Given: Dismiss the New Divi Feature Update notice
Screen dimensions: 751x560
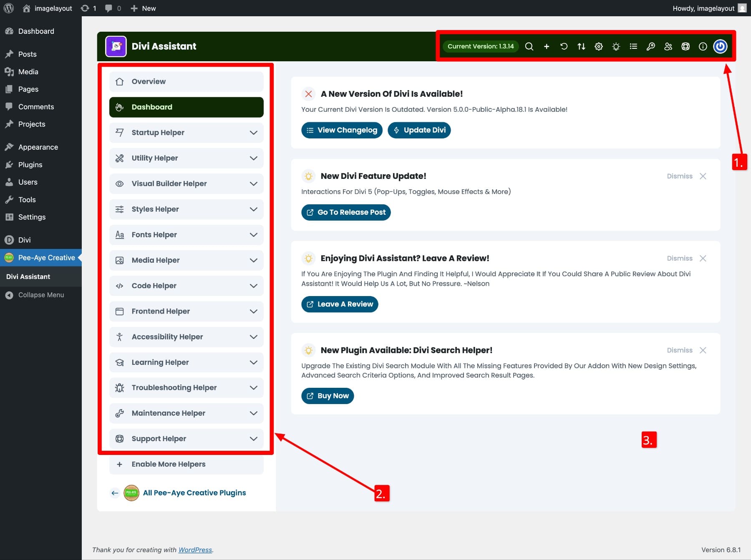Looking at the screenshot, I should 703,176.
